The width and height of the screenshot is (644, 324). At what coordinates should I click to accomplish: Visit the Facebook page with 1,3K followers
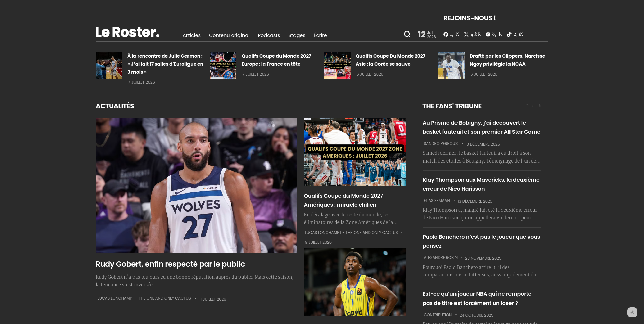coord(451,34)
